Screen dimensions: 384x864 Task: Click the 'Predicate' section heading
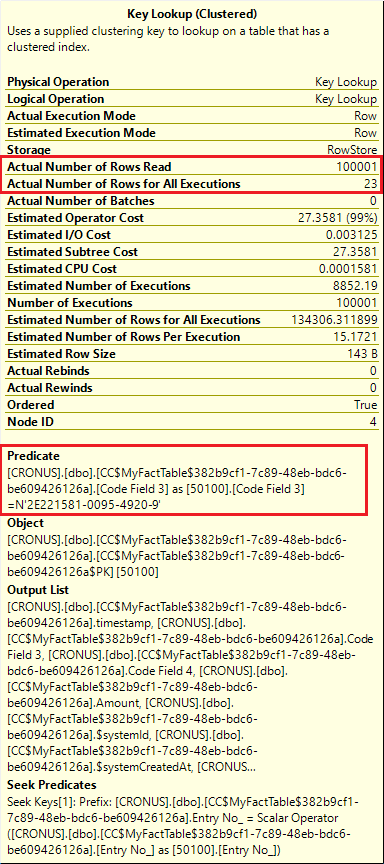(33, 456)
